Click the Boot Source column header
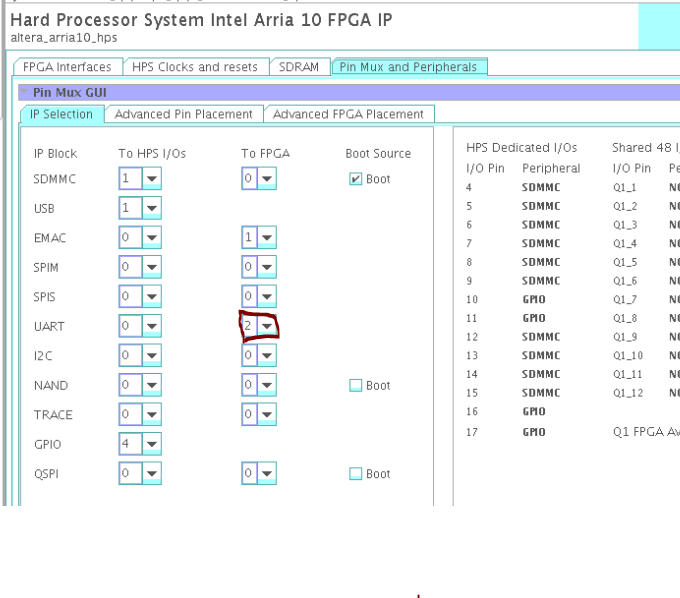Image resolution: width=680 pixels, height=598 pixels. point(378,154)
